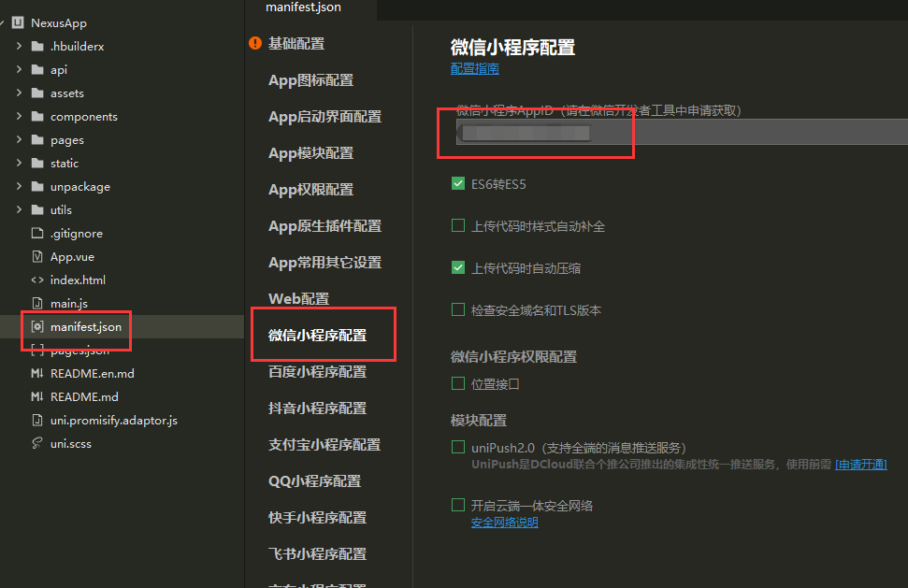Click the markdown icon beside README.md
The width and height of the screenshot is (908, 588).
coord(36,396)
